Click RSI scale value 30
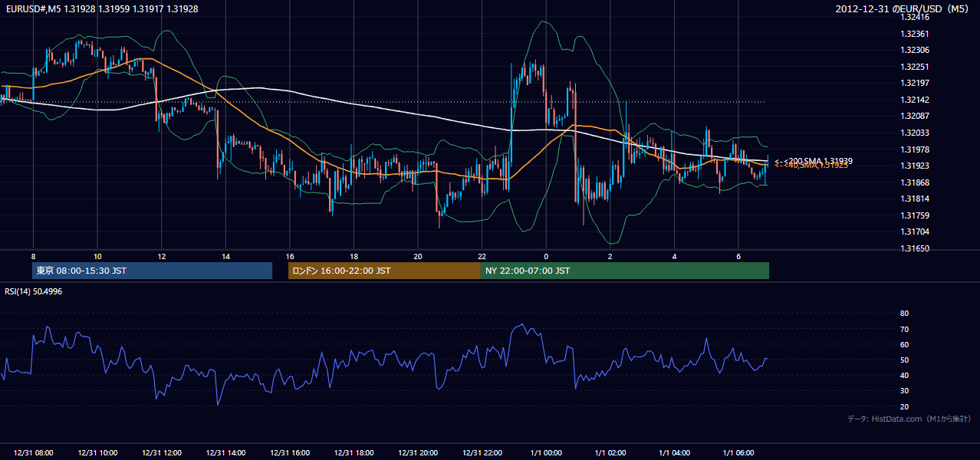This screenshot has width=980, height=460. 904,391
